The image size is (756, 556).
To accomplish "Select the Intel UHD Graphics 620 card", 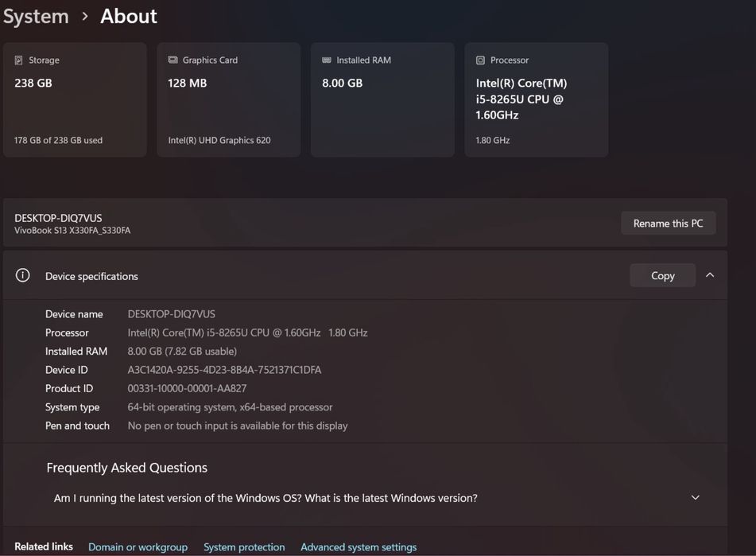I will [229, 100].
